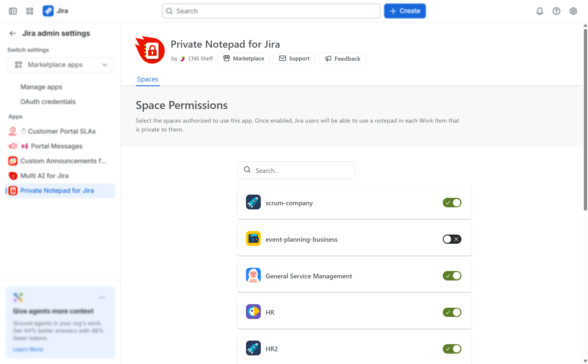Open the app switcher grid icon
This screenshot has width=588, height=364.
click(x=30, y=11)
